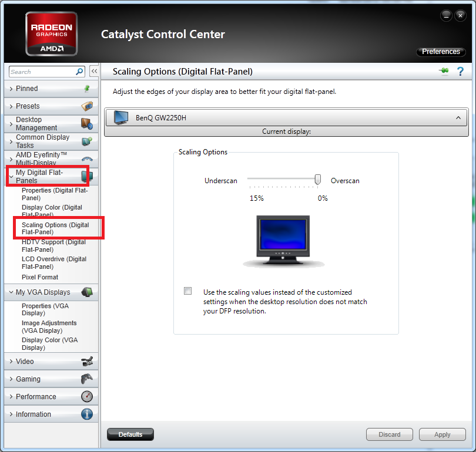Click the Performance gauge icon
Screen dimensions: 476x452
(87, 396)
